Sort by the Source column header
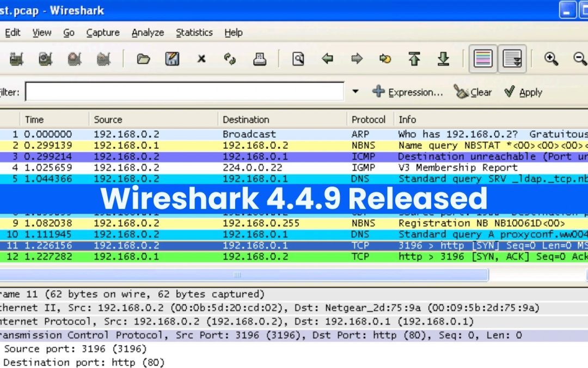This screenshot has width=588, height=368. pyautogui.click(x=154, y=119)
